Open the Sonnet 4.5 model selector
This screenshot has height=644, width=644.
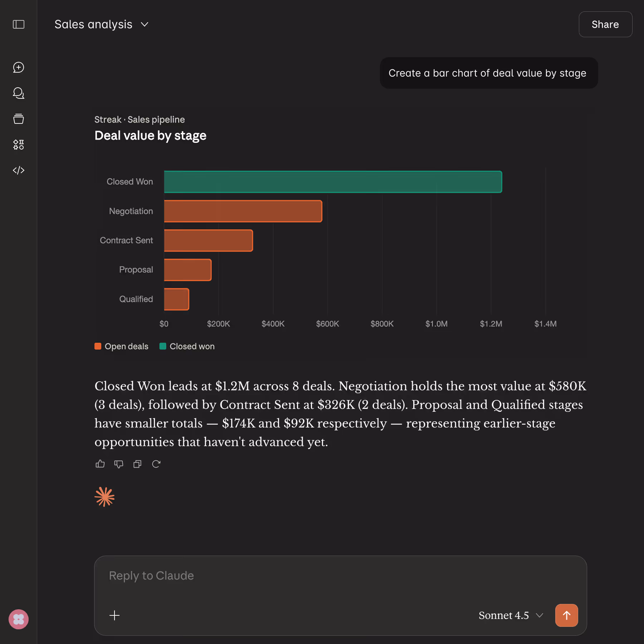(511, 615)
